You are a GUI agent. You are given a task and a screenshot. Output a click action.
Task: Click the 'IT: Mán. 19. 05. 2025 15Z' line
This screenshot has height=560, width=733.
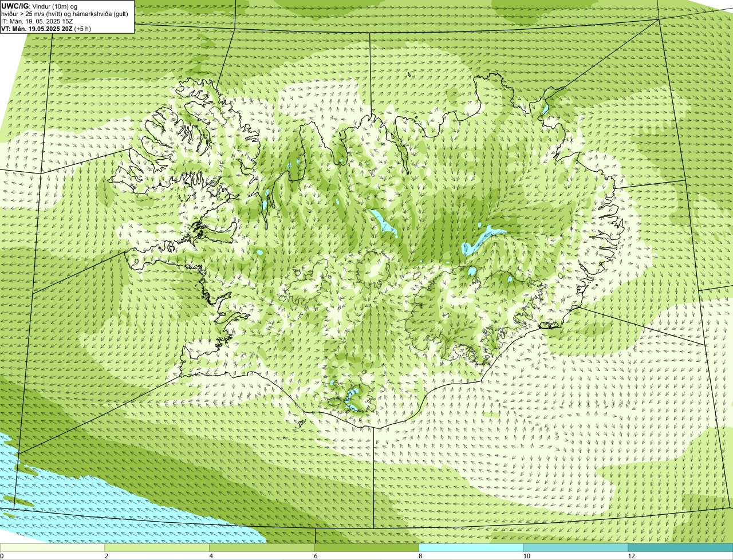click(37, 21)
